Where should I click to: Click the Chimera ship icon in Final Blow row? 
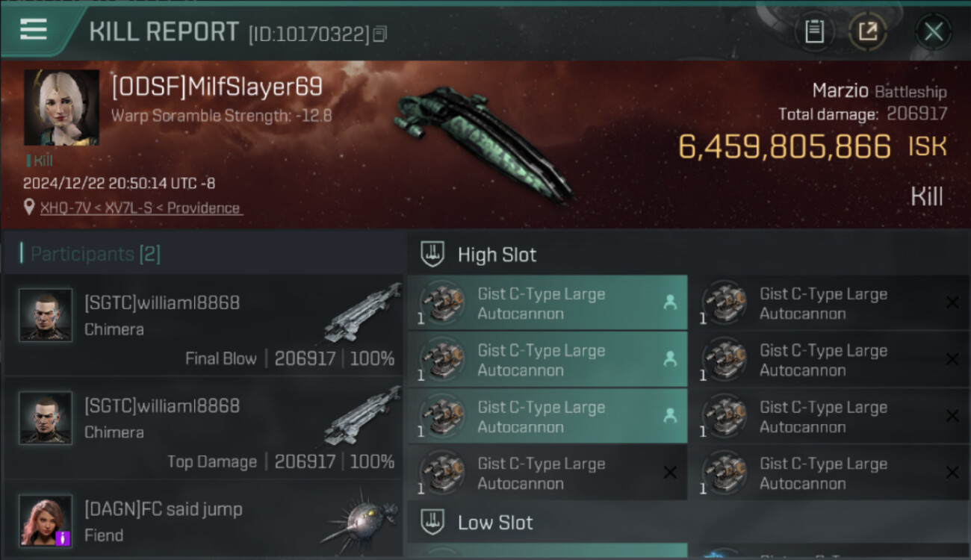pyautogui.click(x=362, y=313)
